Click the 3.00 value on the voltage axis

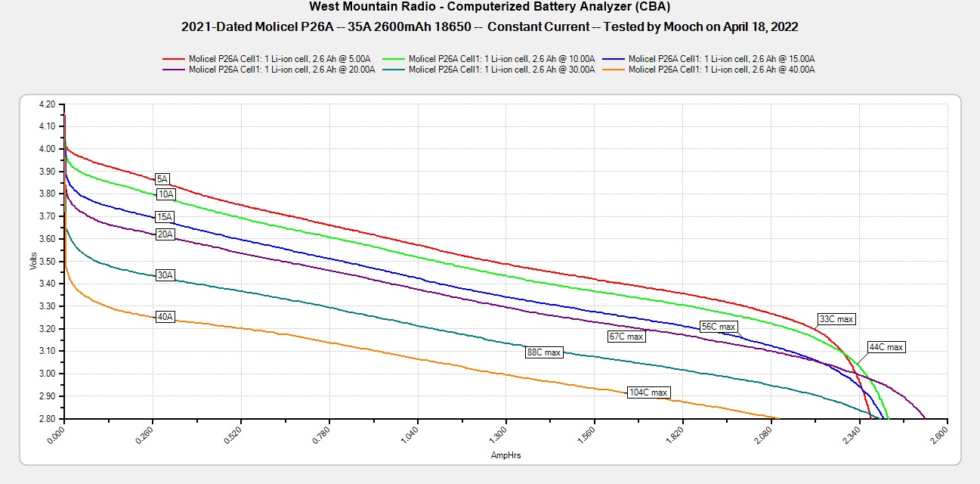point(47,374)
